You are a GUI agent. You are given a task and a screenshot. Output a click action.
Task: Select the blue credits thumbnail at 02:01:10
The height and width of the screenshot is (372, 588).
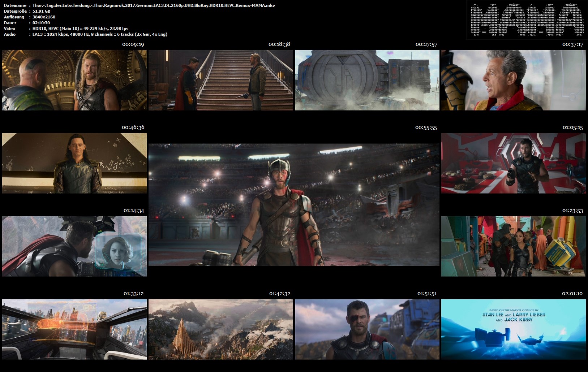(514, 329)
